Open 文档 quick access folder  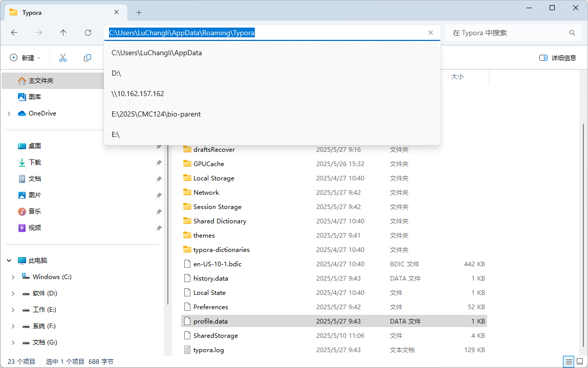click(35, 178)
